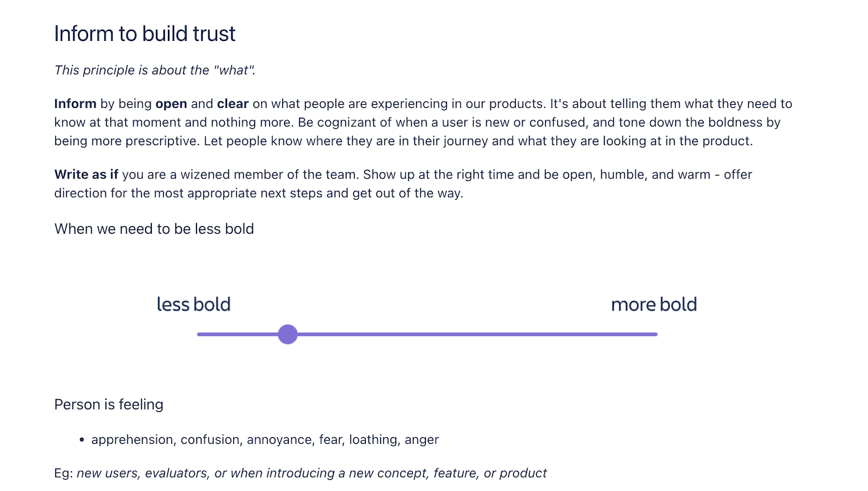Screen dimensions: 868x491
Task: Click the bold word "Inform" starting the paragraph
Action: [x=76, y=104]
